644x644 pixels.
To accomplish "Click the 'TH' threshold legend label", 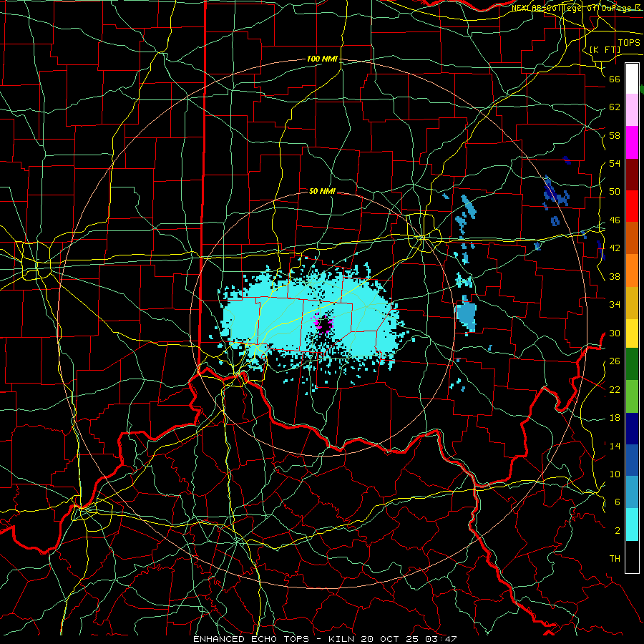I will [x=615, y=559].
